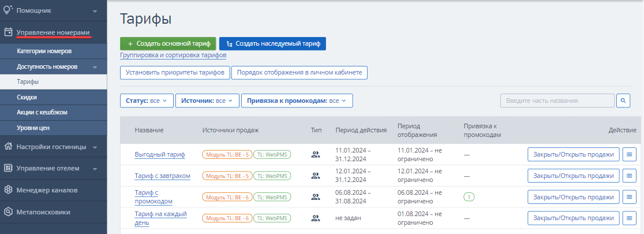The image size is (644, 234).
Task: Click TL: WebPMS tag in Тариф с завтраком row
Action: point(272,176)
